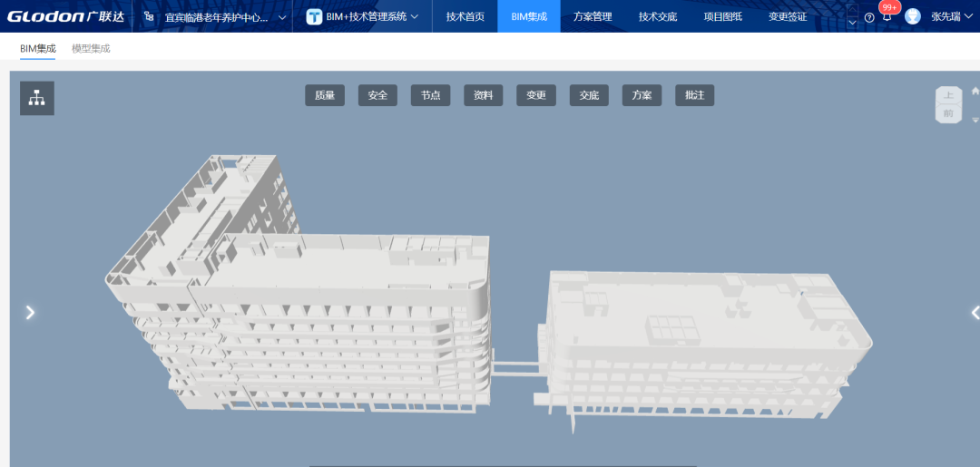Click the user avatar with helmet
The image size is (980, 467).
point(913,16)
